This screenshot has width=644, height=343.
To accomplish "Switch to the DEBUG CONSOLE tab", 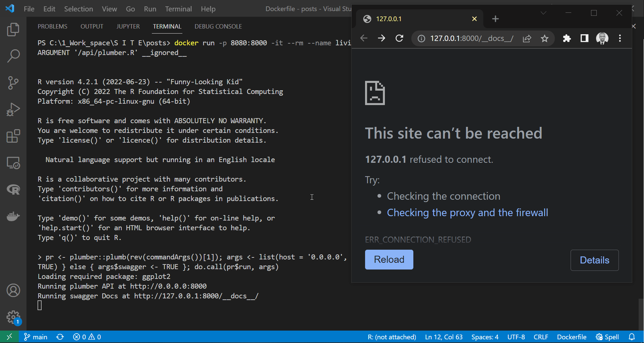I will click(218, 26).
